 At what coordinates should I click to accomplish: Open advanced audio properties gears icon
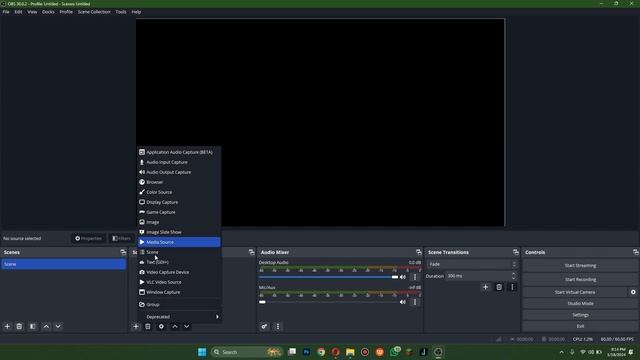click(x=264, y=327)
